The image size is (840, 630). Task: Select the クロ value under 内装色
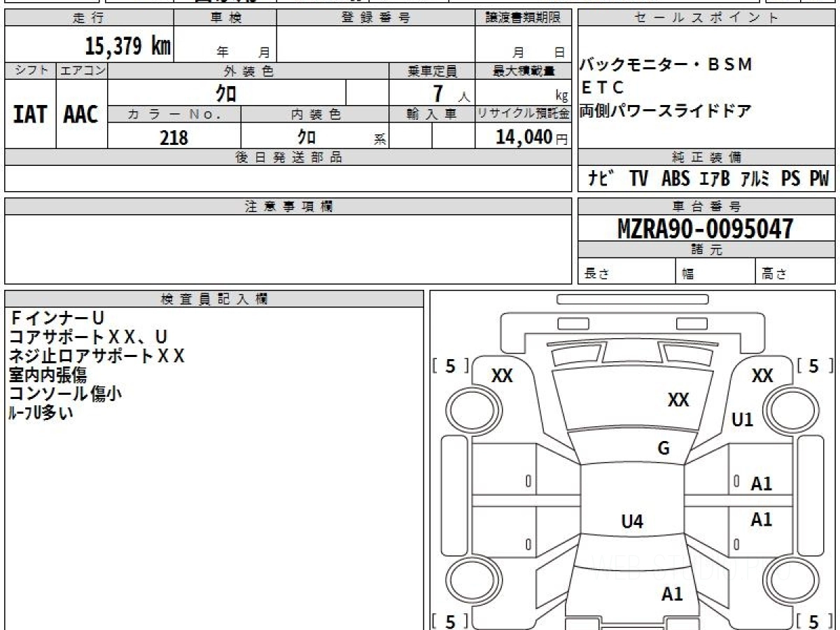pyautogui.click(x=307, y=136)
